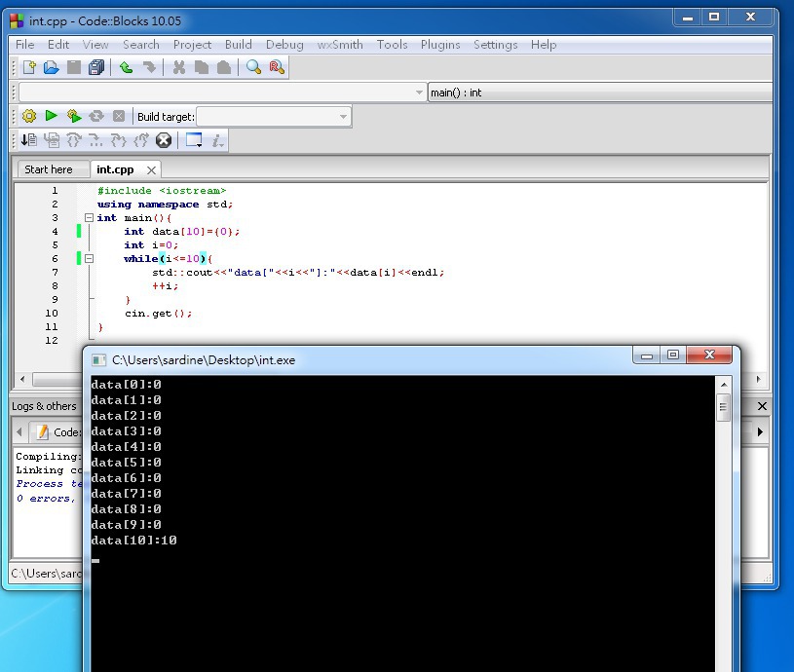The height and width of the screenshot is (672, 794).
Task: Click the Stop debugger icon
Action: (x=164, y=140)
